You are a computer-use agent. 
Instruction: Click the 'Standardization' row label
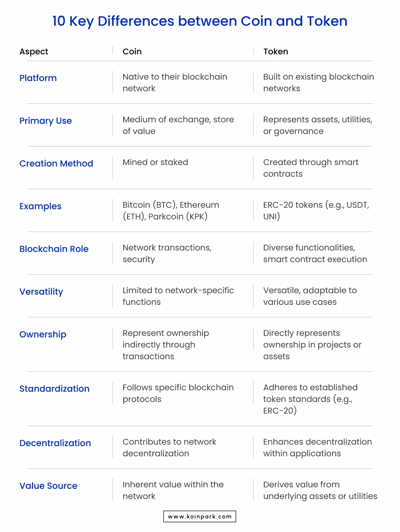(54, 389)
